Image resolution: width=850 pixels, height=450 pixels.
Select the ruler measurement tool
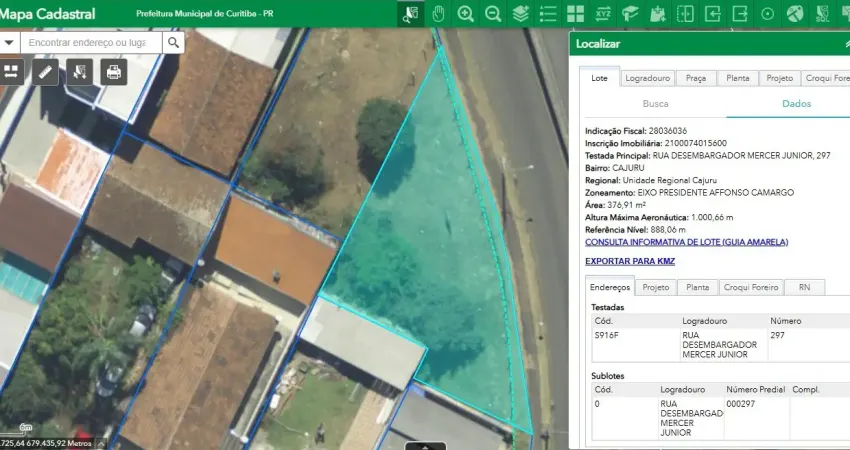[x=44, y=71]
